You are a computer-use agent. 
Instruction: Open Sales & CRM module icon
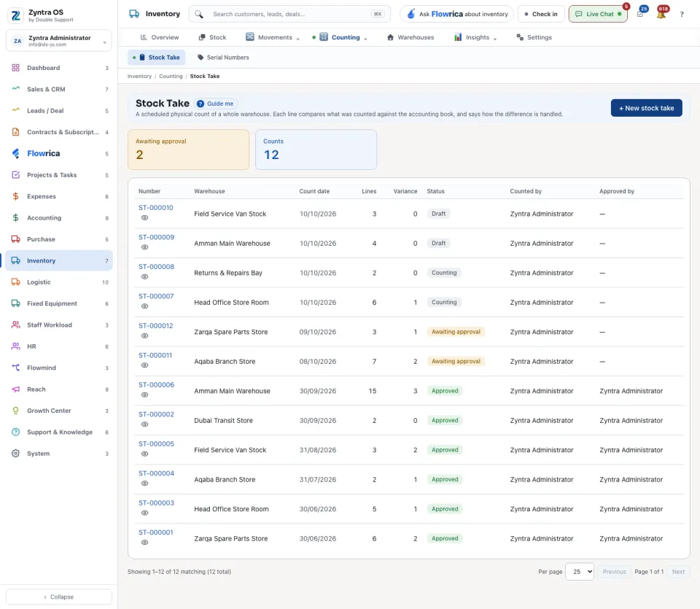15,89
